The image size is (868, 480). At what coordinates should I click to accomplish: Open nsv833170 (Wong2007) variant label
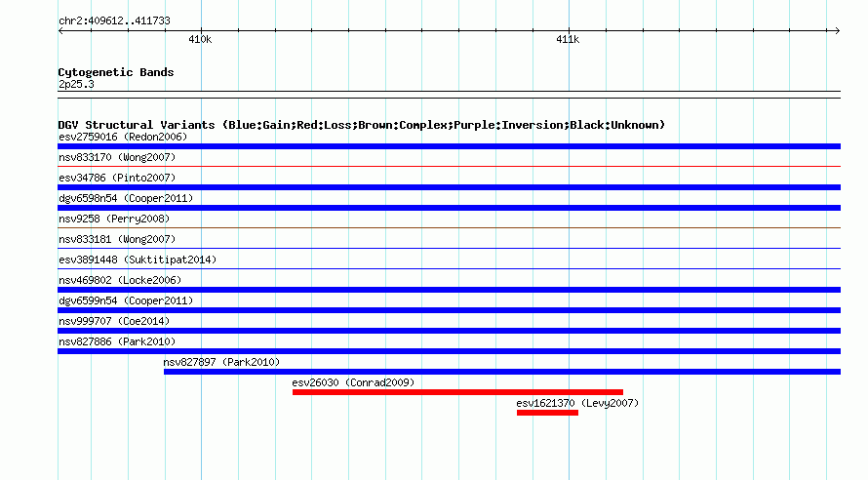click(117, 157)
